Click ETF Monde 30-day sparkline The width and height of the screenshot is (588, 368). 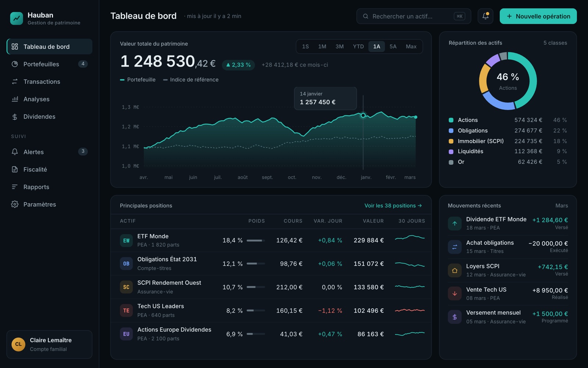click(410, 238)
